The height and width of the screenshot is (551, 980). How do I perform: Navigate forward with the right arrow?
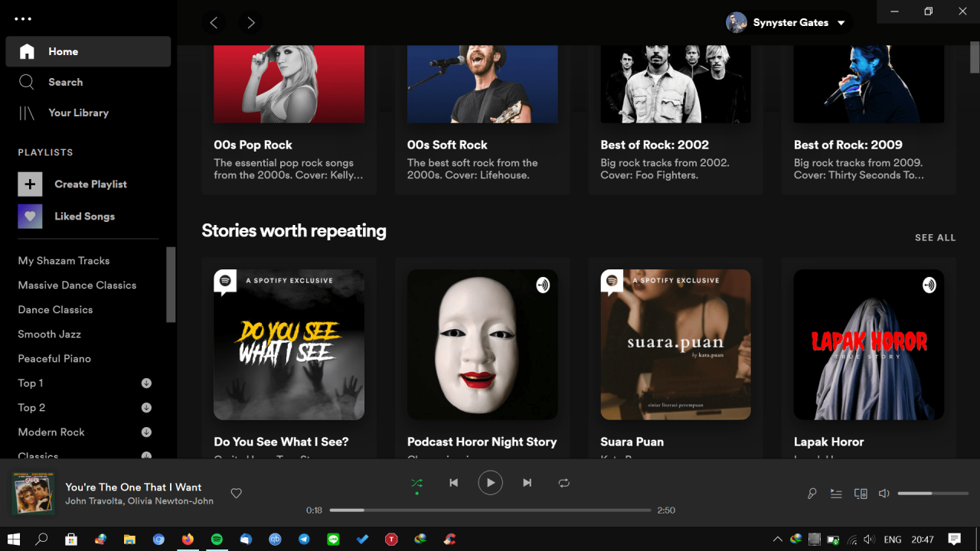[250, 23]
